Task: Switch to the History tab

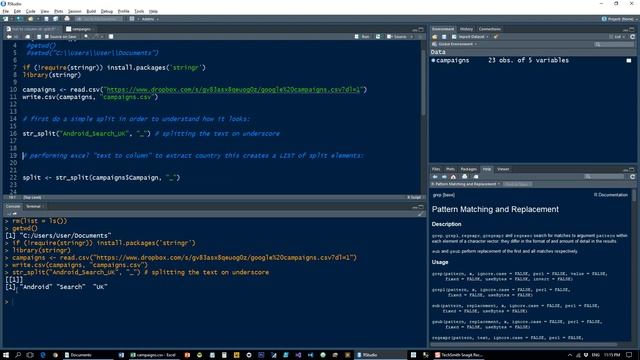Action: tap(466, 29)
